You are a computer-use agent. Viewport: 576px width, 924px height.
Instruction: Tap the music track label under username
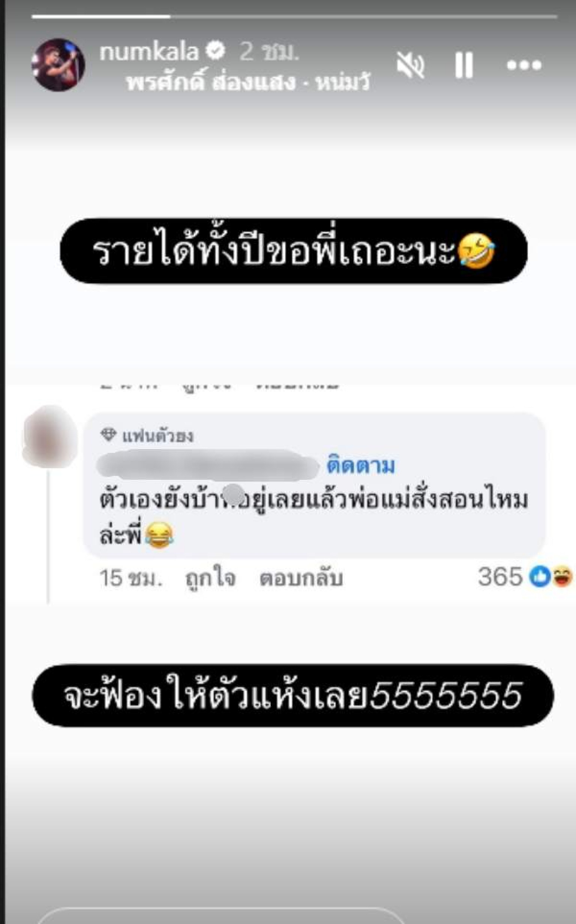click(x=248, y=82)
